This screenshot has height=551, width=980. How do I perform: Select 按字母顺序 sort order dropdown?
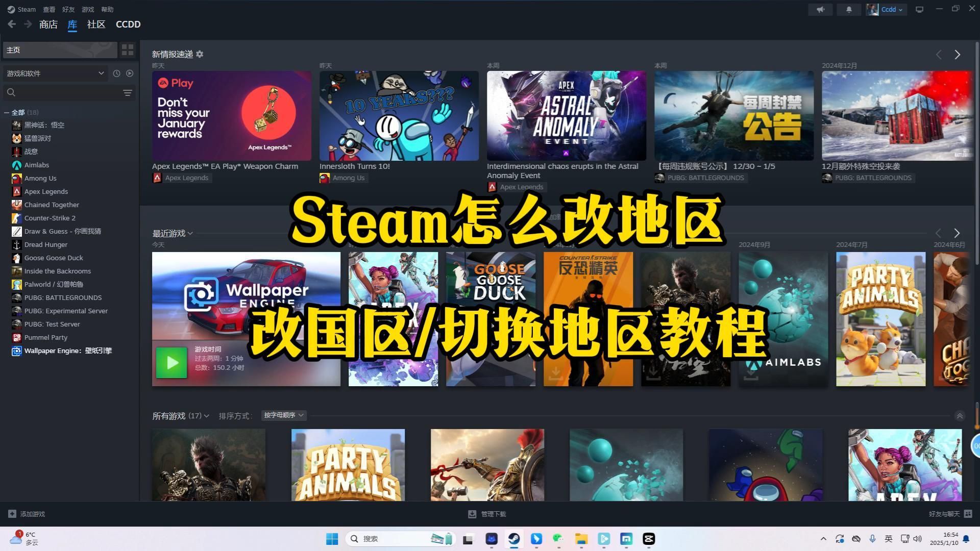(283, 415)
